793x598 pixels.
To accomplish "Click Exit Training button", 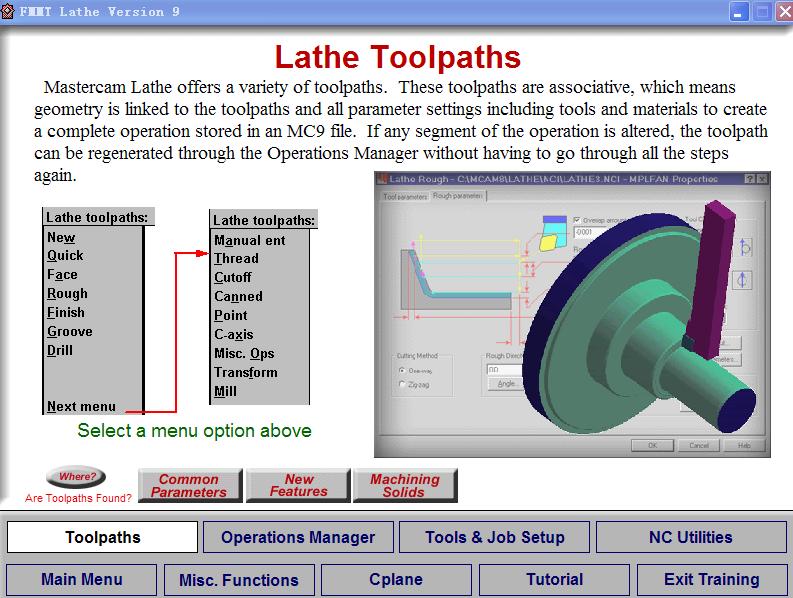I will point(712,580).
